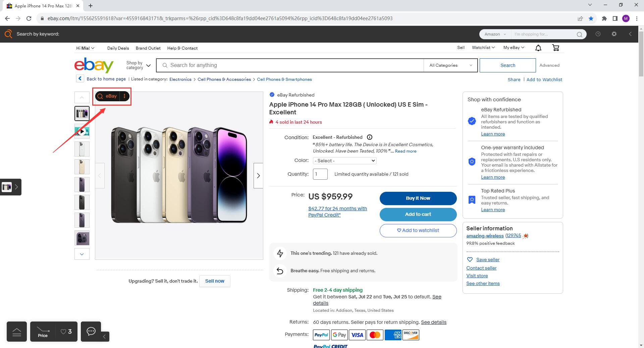Screen dimensions: 644x348
Task: Expand the Color select dropdown
Action: 344,161
